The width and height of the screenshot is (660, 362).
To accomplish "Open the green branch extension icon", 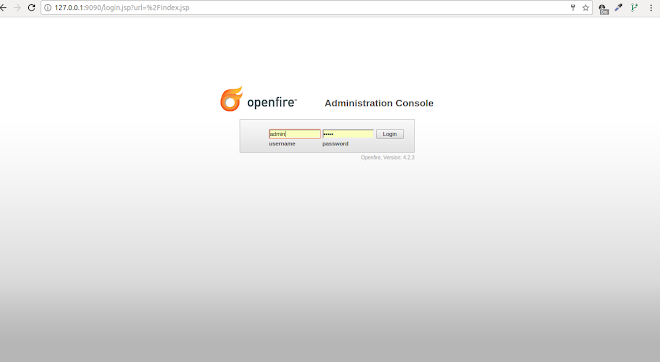I will click(634, 7).
